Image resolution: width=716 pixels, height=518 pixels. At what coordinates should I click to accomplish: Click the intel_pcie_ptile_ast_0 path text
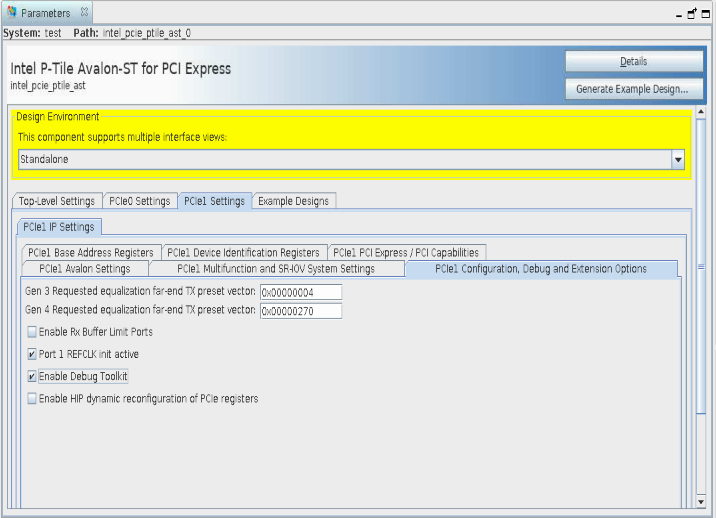(x=147, y=33)
